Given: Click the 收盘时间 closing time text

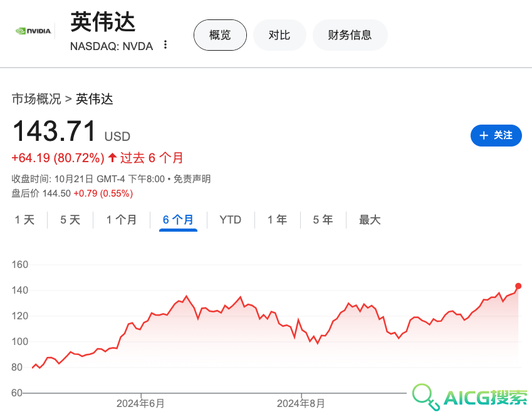Looking at the screenshot, I should (x=88, y=178).
